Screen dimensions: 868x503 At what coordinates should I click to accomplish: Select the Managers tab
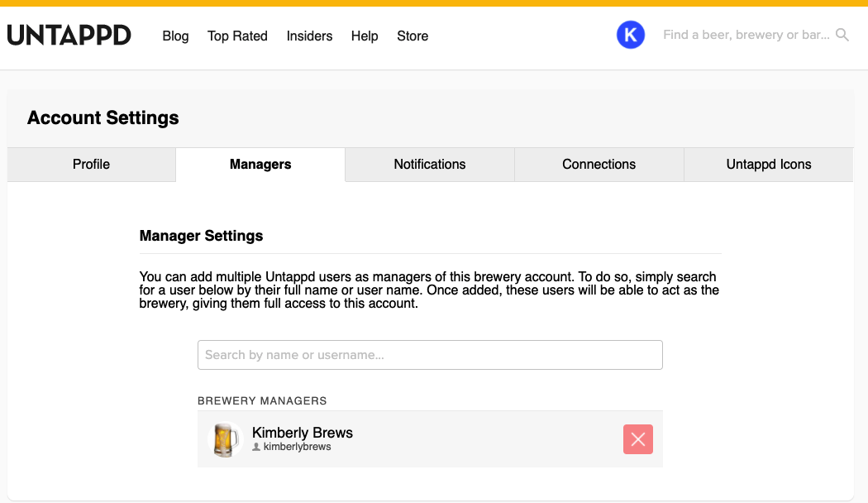[x=260, y=164]
